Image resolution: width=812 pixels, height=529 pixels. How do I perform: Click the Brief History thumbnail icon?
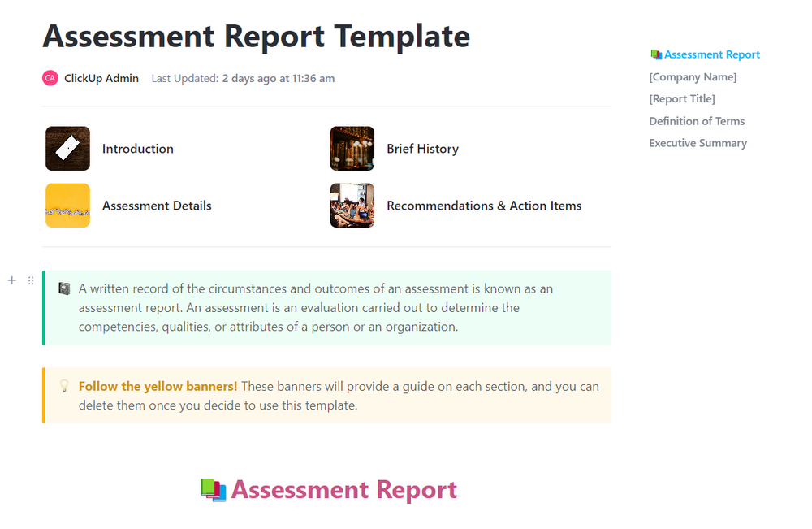(x=352, y=148)
